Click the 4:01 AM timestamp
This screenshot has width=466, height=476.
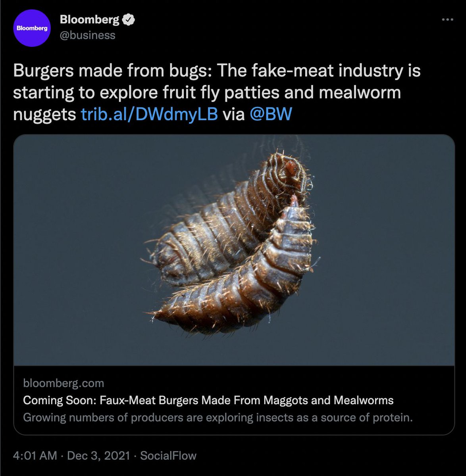pos(35,455)
